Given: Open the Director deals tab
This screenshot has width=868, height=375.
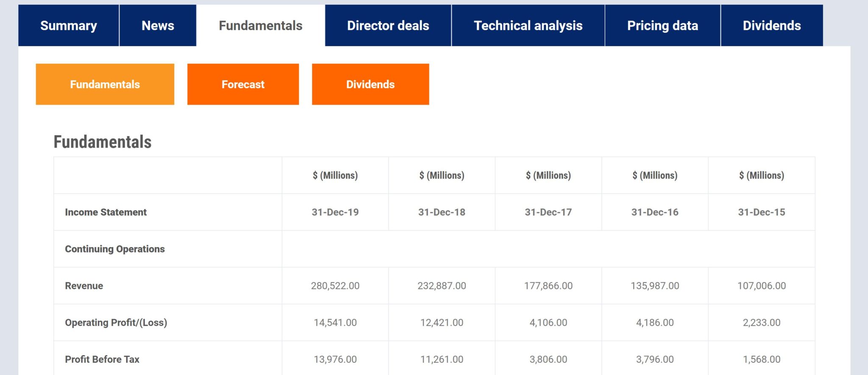Looking at the screenshot, I should [x=388, y=25].
